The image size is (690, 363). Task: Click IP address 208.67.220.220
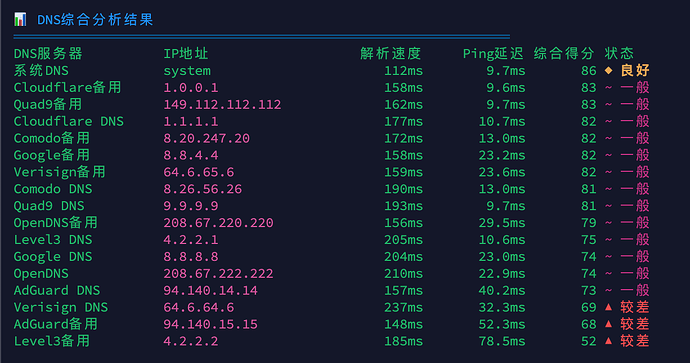click(x=219, y=223)
